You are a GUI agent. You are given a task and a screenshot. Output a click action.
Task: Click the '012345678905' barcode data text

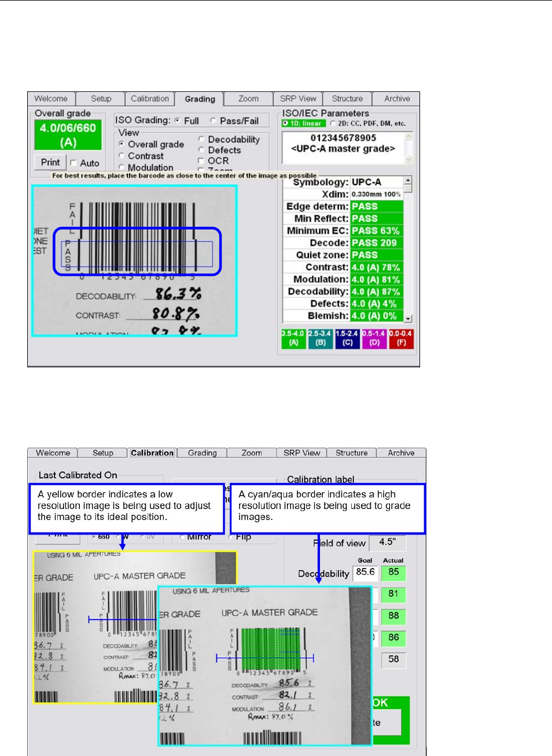pos(343,138)
